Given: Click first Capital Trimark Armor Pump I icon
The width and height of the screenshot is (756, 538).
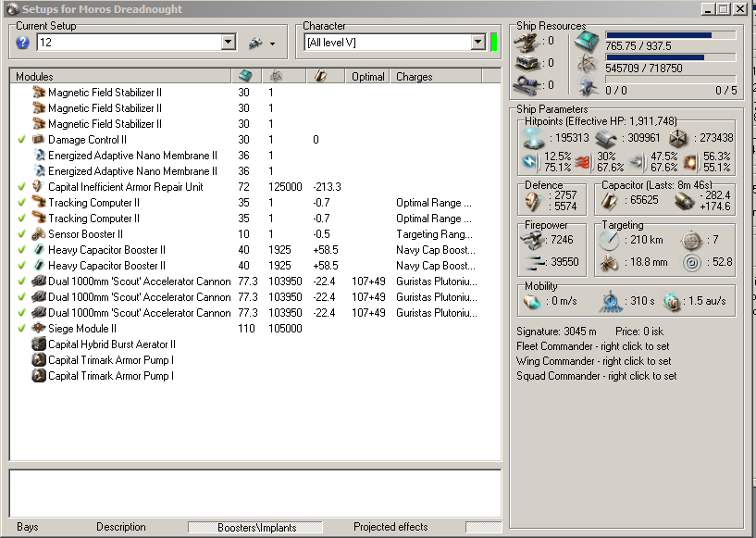Looking at the screenshot, I should pyautogui.click(x=39, y=360).
